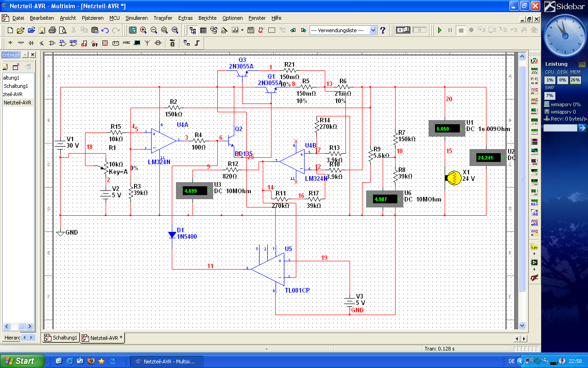Place a basic resistor component

coord(21,43)
